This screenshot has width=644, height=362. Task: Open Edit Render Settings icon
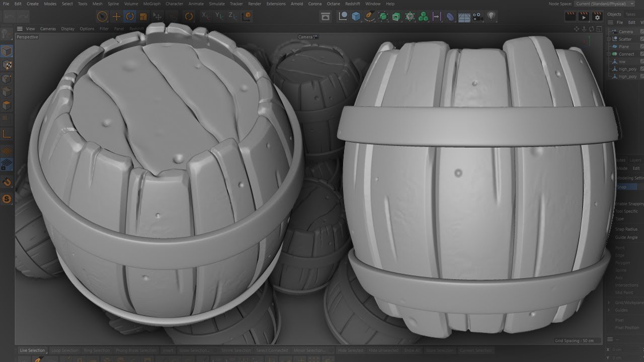[x=597, y=17]
